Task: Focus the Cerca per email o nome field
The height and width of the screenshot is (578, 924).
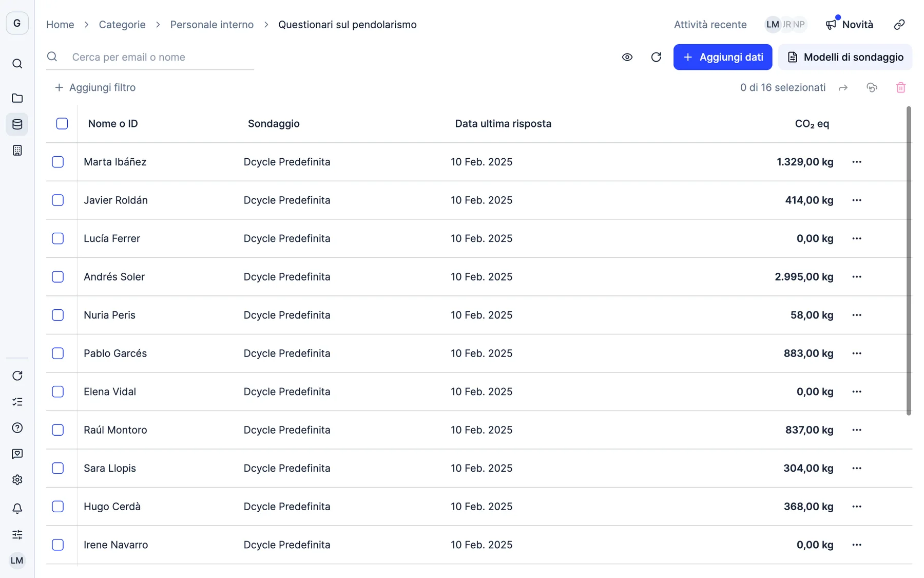Action: (150, 57)
